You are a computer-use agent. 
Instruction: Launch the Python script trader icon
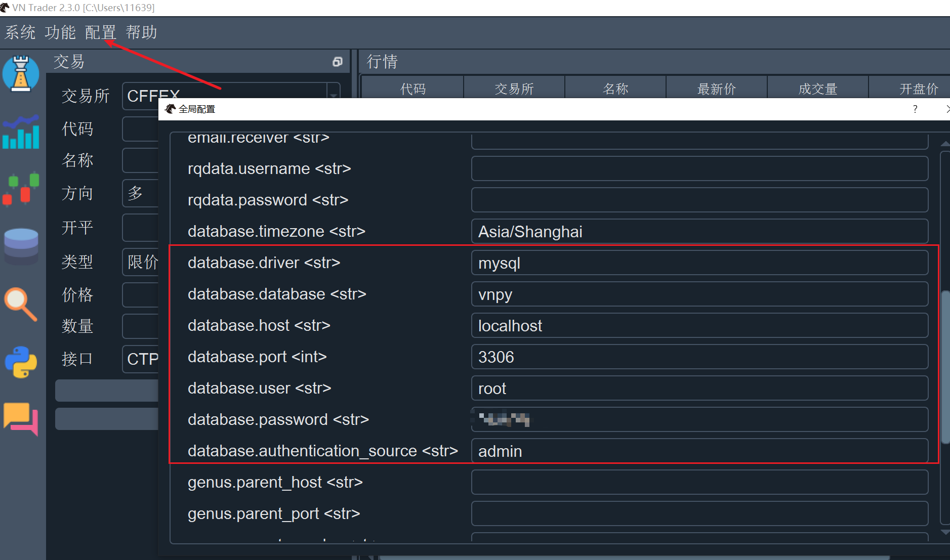pos(21,361)
